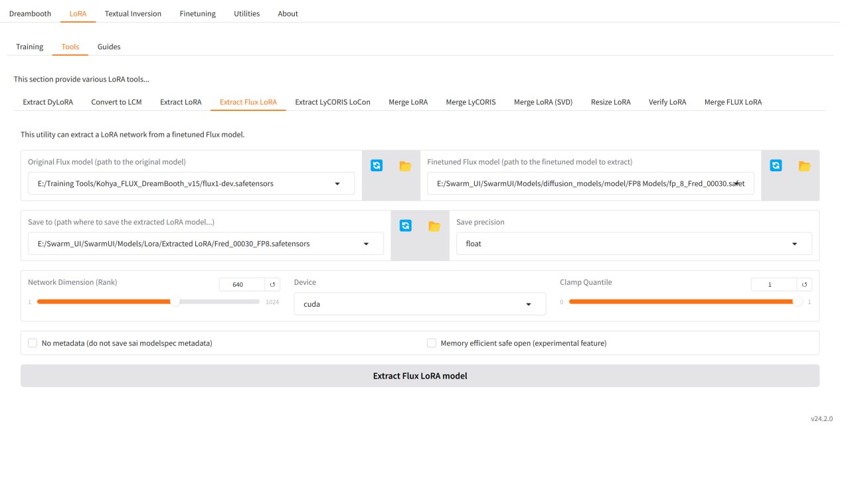
Task: Enable the No metadata checkbox
Action: point(33,343)
